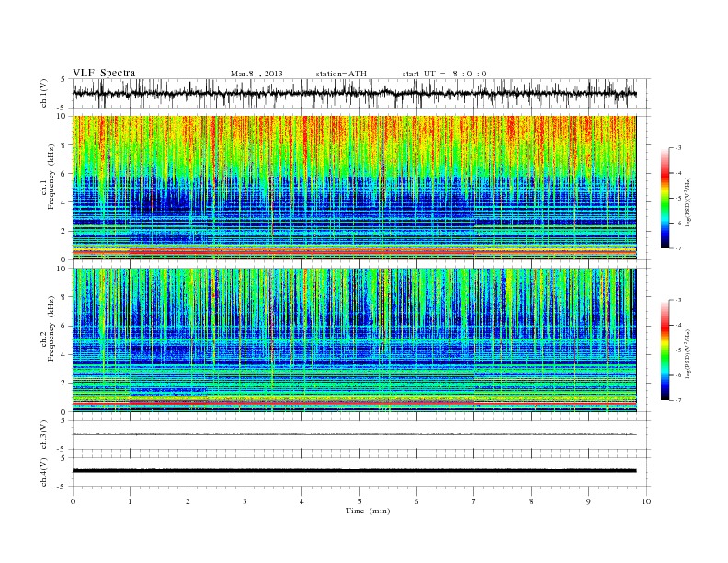Image resolution: width=728 pixels, height=563 pixels.
Task: Click time axis tick label "2"
Action: tap(188, 501)
